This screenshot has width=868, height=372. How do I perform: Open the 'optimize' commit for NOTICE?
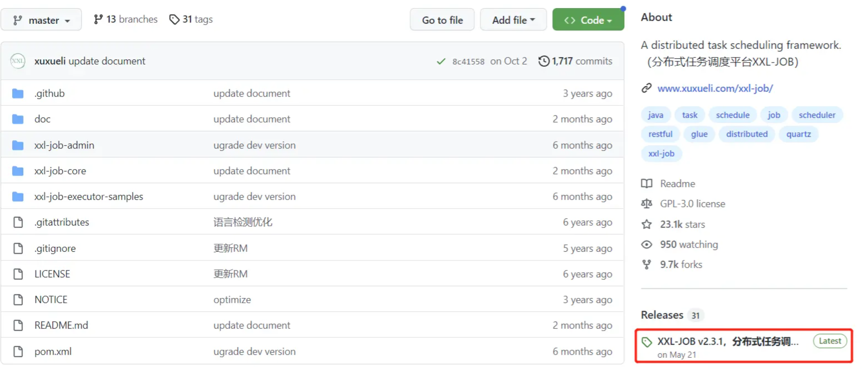[x=232, y=299]
